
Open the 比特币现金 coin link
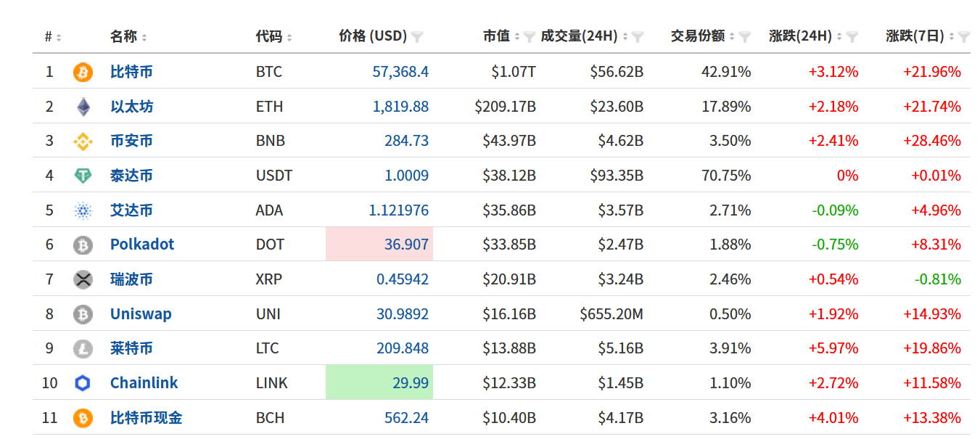point(146,418)
